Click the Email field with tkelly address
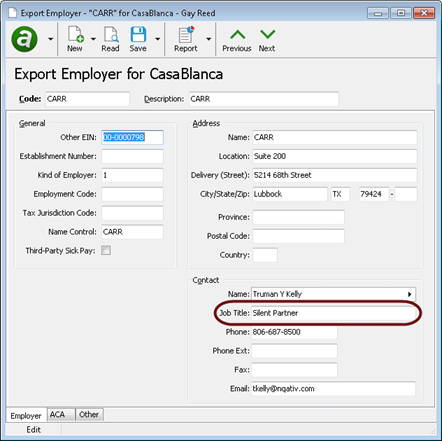The width and height of the screenshot is (442, 441). point(333,389)
